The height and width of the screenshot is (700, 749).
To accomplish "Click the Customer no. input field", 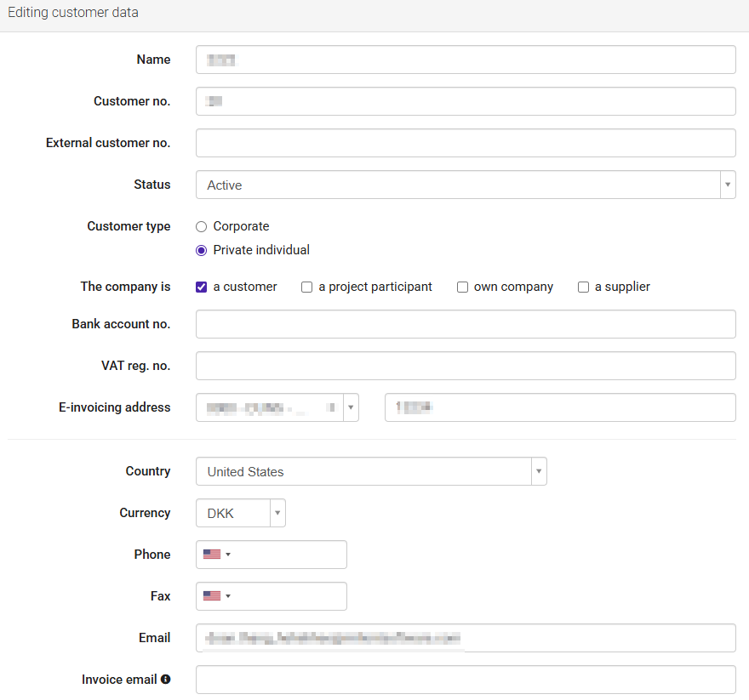I will (466, 101).
